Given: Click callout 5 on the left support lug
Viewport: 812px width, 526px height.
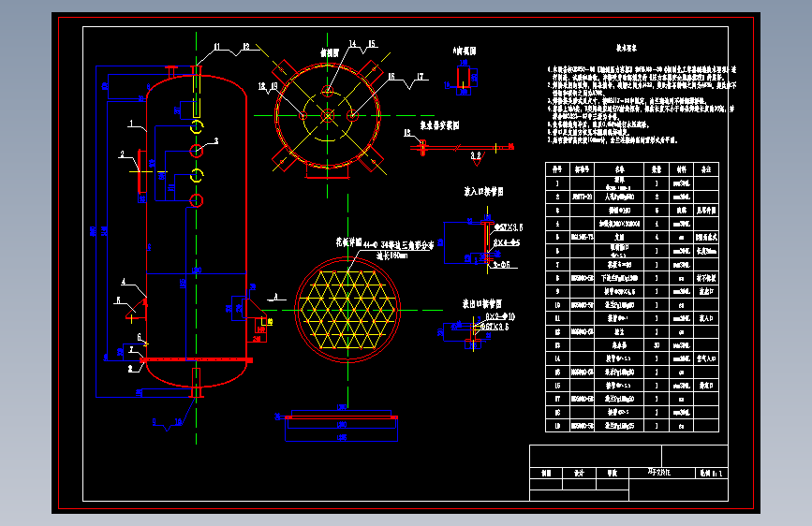Looking at the screenshot, I should pos(118,300).
